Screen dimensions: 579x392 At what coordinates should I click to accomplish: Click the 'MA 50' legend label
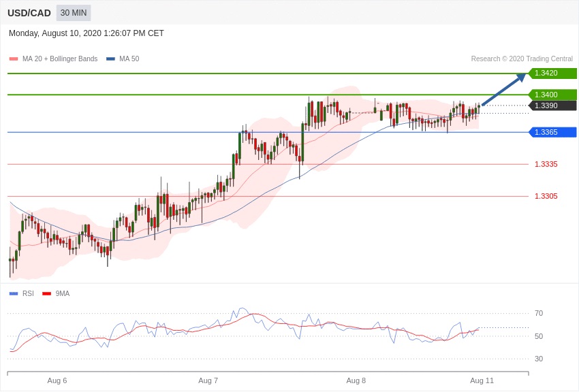129,59
